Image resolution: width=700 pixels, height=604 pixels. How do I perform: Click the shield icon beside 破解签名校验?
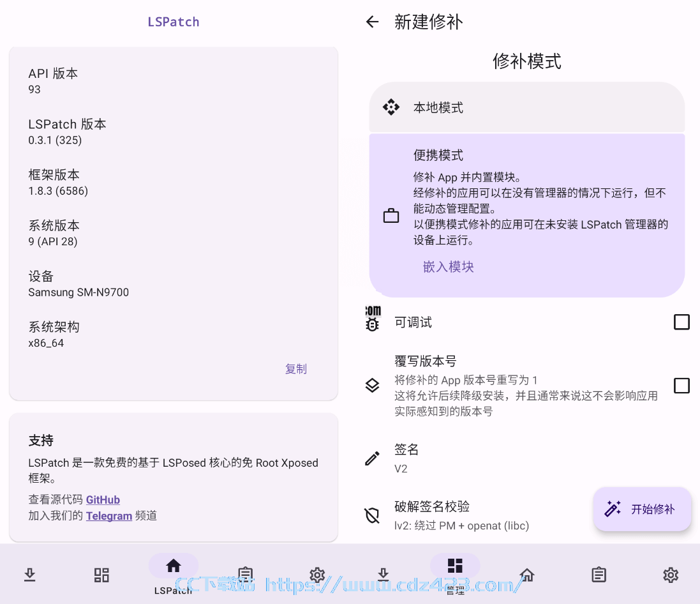click(x=372, y=515)
